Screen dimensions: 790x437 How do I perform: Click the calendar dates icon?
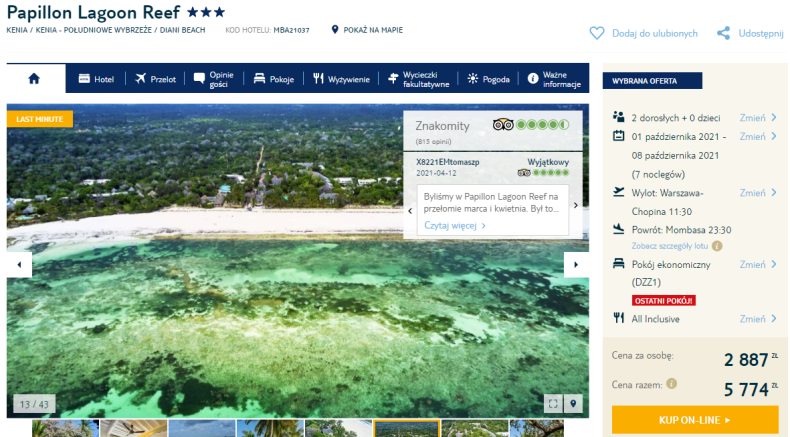(x=619, y=136)
